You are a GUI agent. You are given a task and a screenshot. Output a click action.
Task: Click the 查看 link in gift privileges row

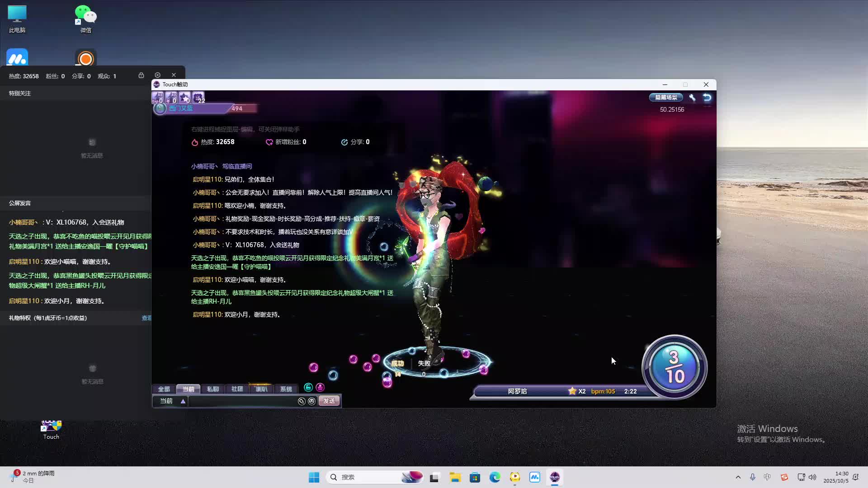click(146, 318)
